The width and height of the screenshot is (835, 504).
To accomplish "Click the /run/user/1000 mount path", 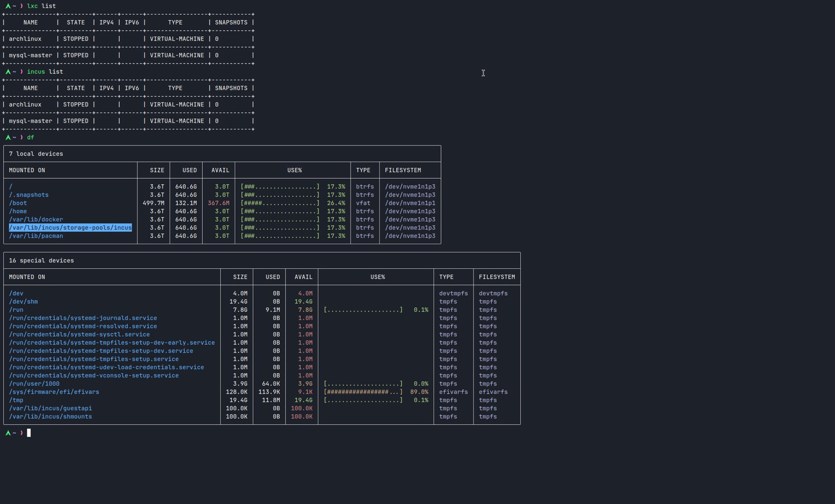I will tap(34, 383).
